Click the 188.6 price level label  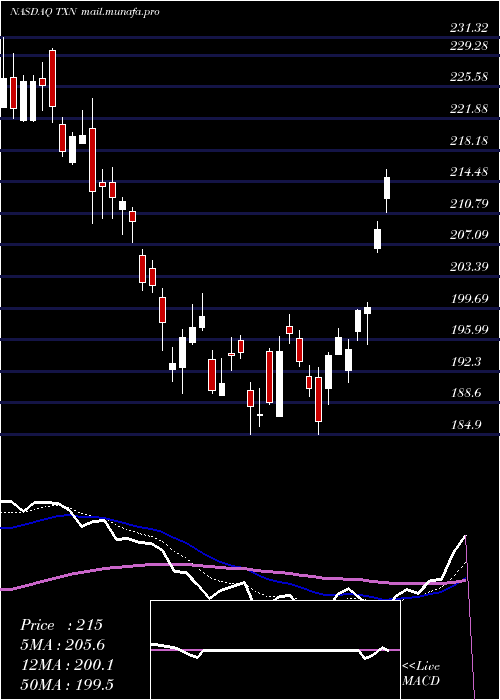pos(466,393)
